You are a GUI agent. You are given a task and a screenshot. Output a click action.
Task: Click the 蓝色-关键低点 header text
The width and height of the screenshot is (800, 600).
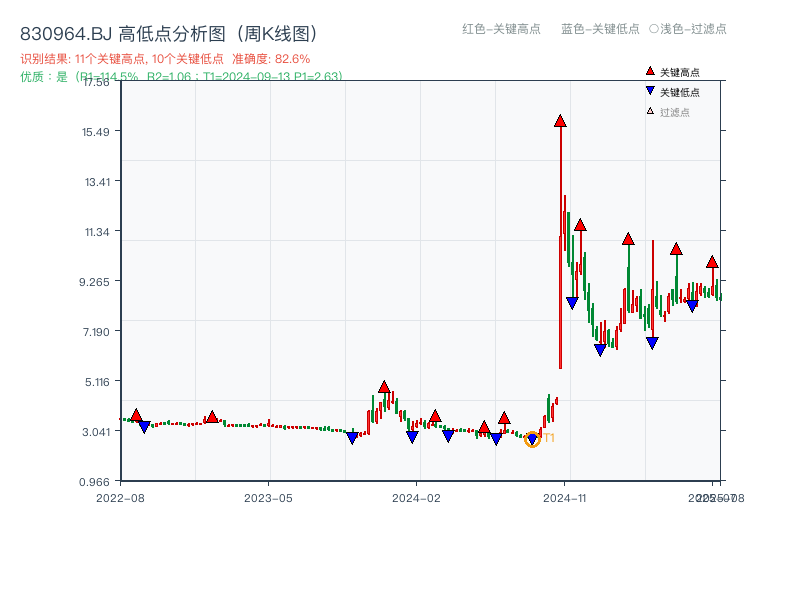pyautogui.click(x=600, y=29)
